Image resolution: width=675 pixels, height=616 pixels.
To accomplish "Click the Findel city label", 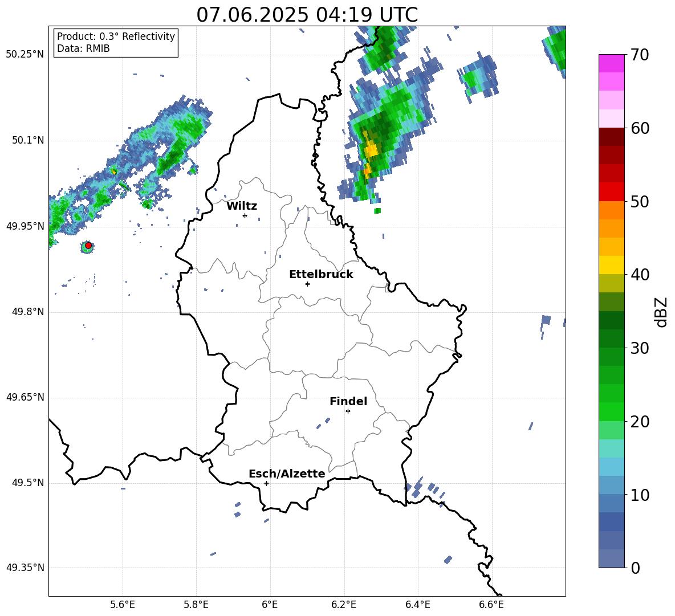I will coord(348,401).
